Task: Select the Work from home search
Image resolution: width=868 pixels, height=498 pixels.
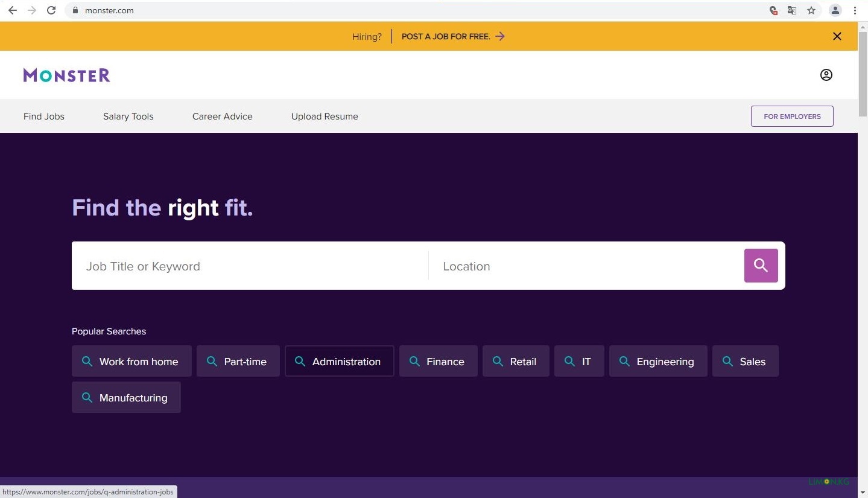Action: [x=131, y=361]
